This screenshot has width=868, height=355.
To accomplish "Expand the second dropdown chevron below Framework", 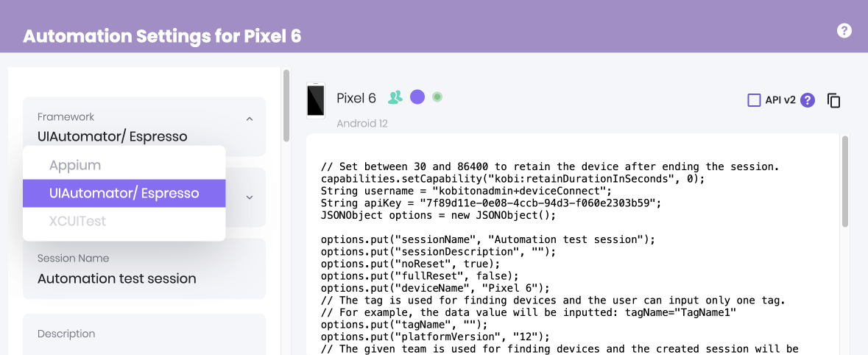I will click(x=250, y=197).
